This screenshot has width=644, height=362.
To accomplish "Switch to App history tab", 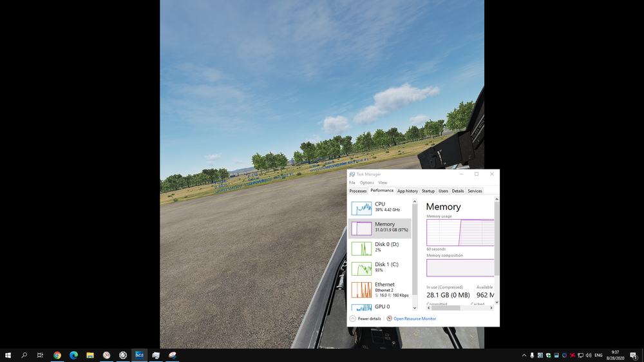I will [x=408, y=191].
